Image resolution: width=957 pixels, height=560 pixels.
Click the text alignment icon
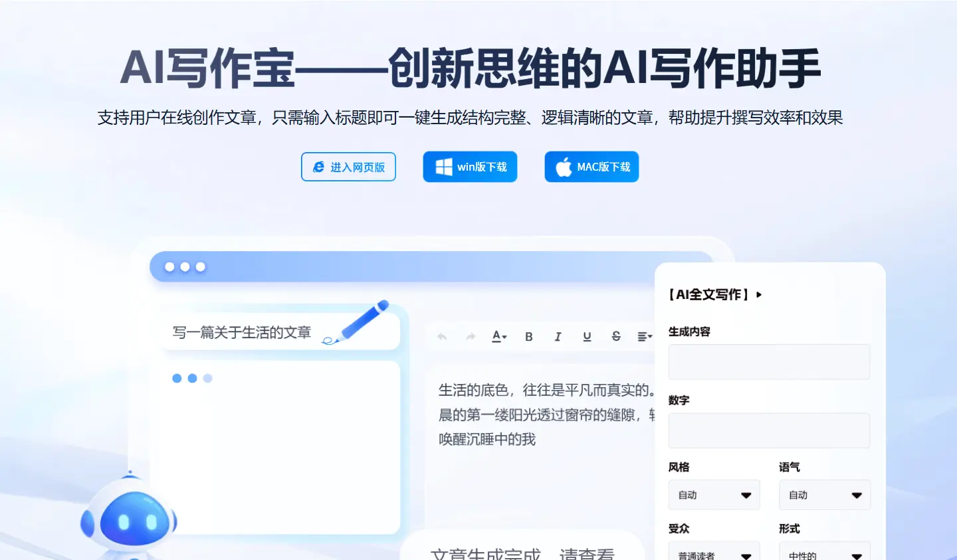click(642, 336)
